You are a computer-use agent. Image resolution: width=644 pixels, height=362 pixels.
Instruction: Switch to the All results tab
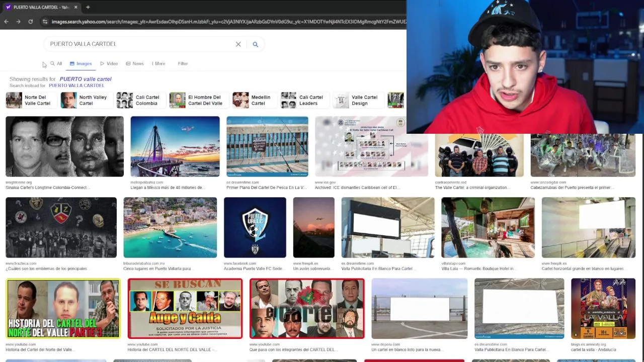click(x=56, y=63)
